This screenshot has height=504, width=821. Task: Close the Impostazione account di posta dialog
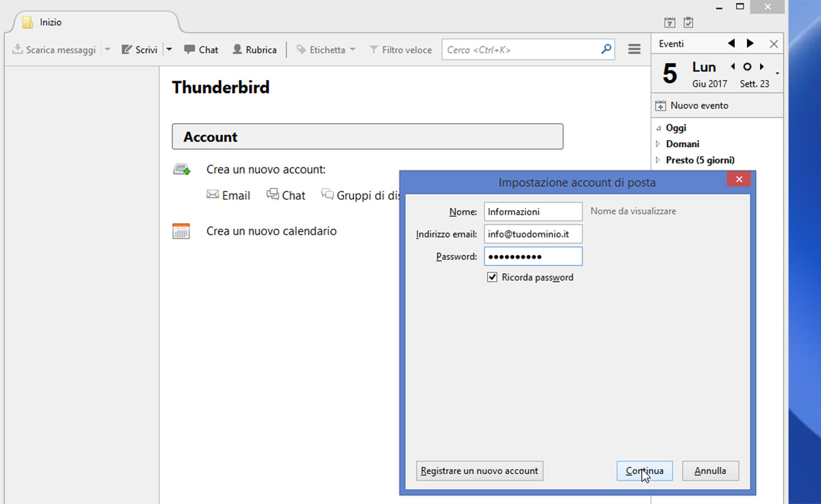point(739,179)
